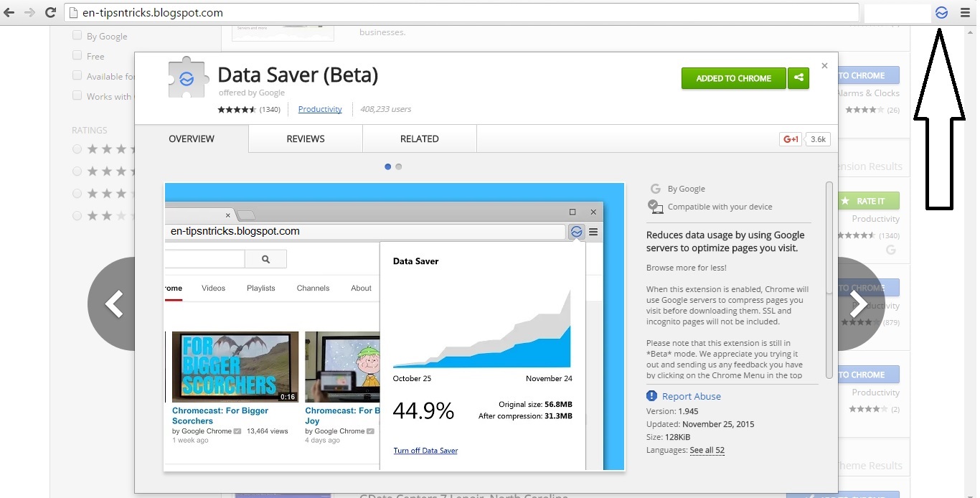The image size is (980, 498).
Task: Click the Data Saver screenshot preview image
Action: (395, 327)
